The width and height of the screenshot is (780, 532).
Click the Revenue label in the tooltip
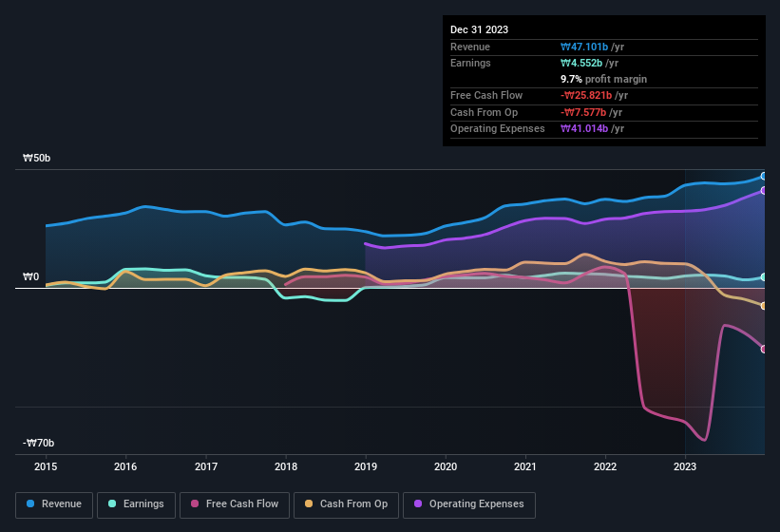click(470, 47)
